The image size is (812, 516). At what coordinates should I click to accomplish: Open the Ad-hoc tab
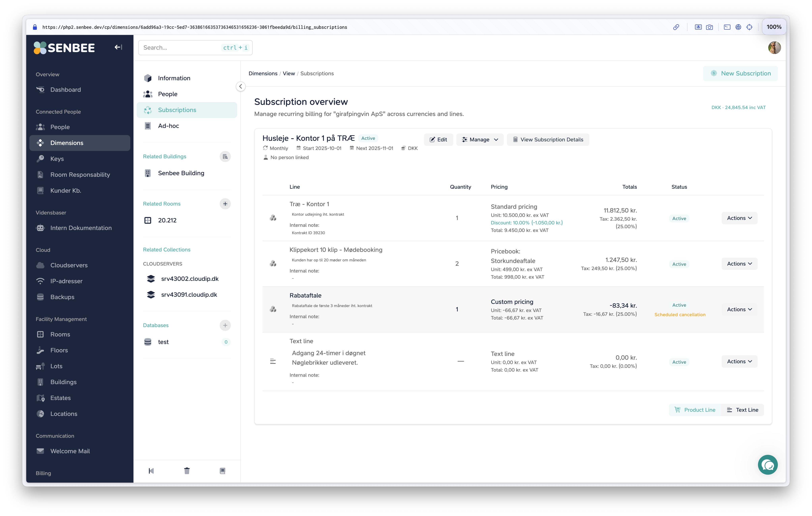tap(187, 126)
